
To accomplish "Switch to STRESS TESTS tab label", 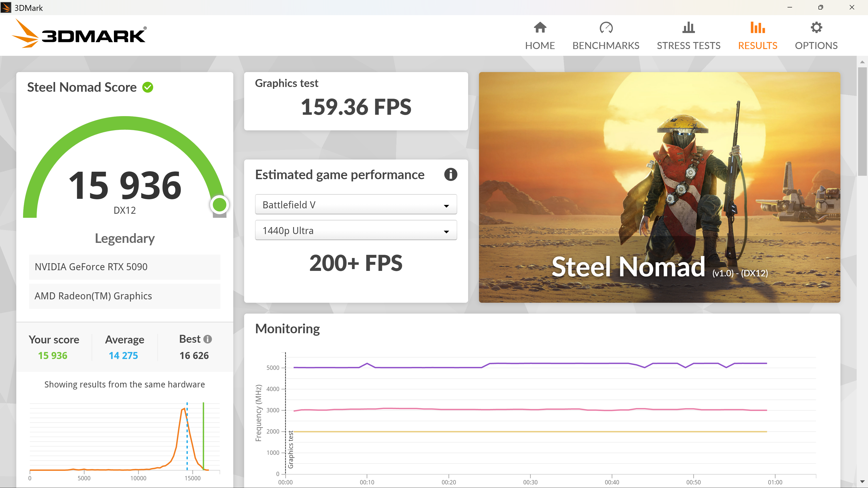I will (x=688, y=45).
